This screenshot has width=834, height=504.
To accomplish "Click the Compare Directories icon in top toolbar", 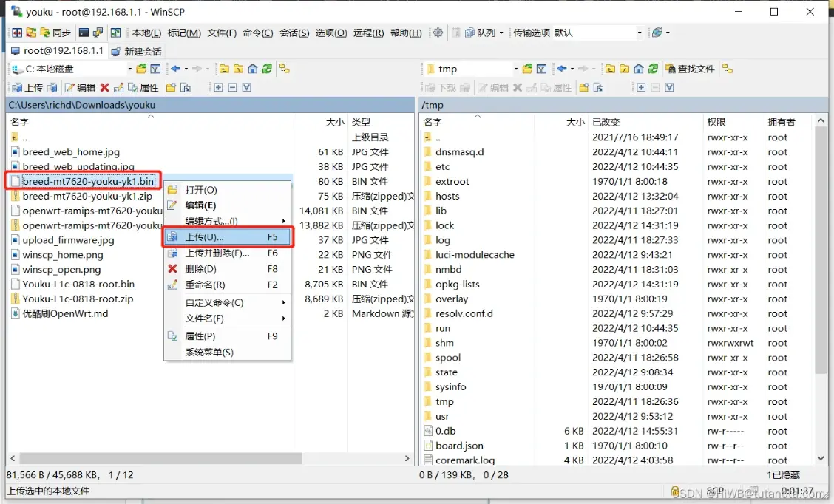I will (x=17, y=33).
